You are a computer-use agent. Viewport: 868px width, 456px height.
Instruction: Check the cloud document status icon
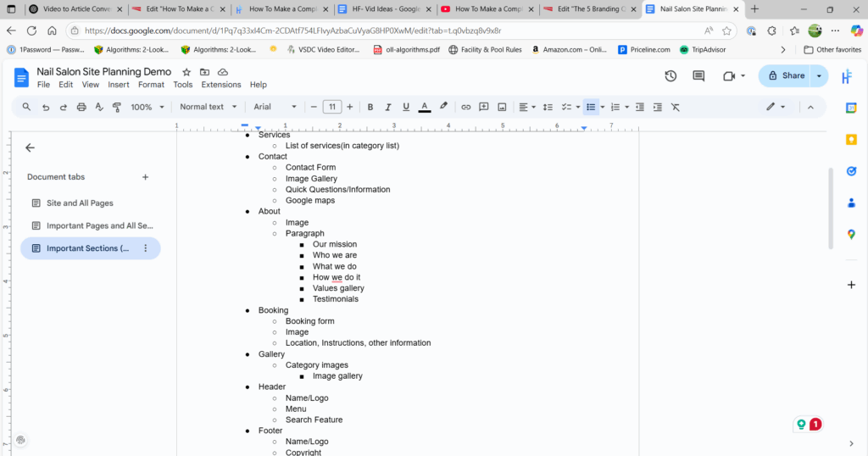223,72
